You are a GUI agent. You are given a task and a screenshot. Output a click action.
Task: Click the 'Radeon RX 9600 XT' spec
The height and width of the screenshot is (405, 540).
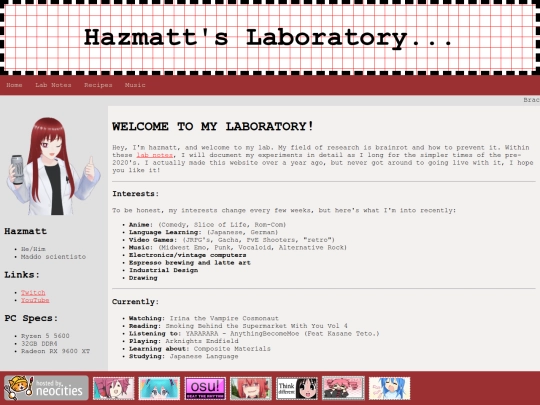(x=55, y=351)
